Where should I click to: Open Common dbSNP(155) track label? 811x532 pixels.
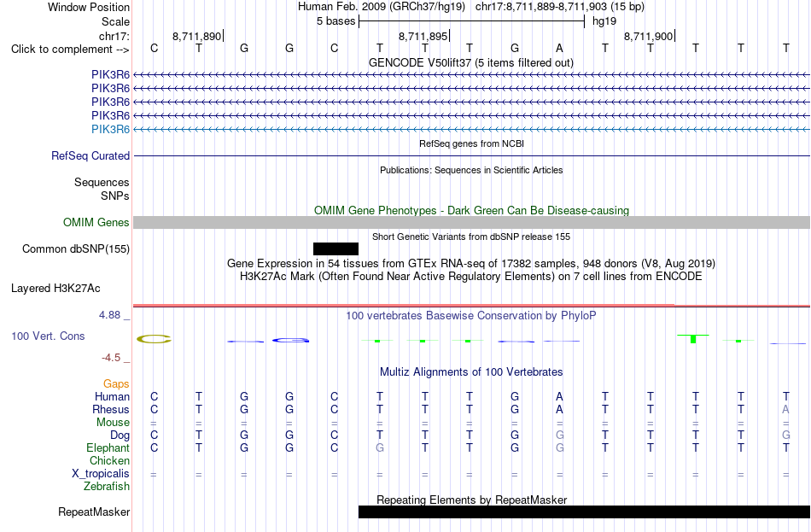(x=76, y=249)
